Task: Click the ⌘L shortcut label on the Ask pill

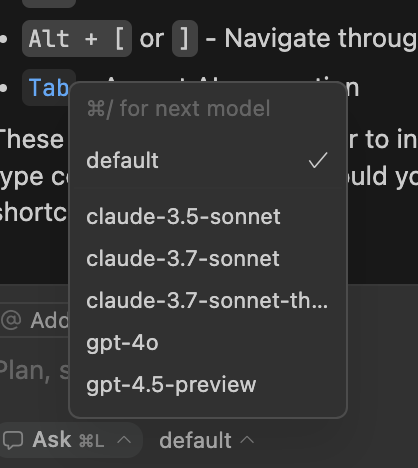Action: point(91,441)
